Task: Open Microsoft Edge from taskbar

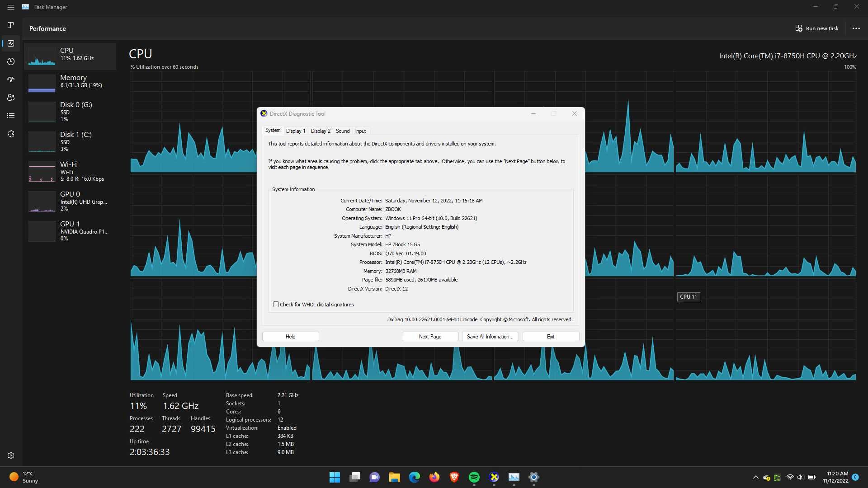Action: 415,477
